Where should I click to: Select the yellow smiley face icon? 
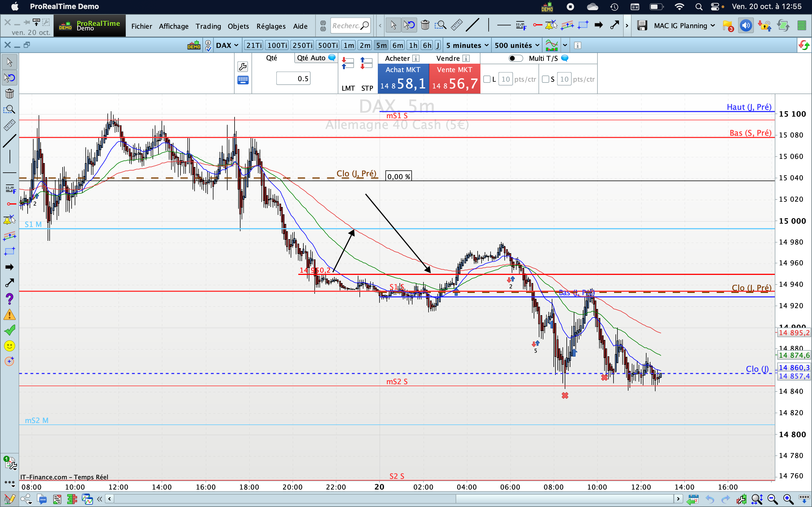click(9, 346)
